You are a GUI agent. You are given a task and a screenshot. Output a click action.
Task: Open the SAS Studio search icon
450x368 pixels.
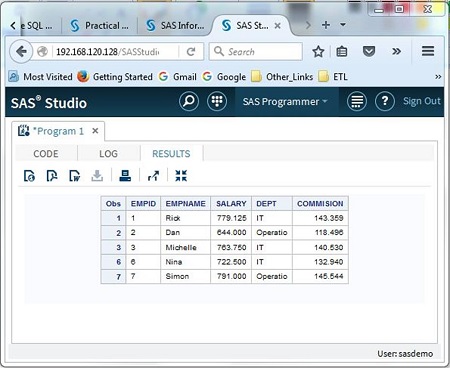189,101
